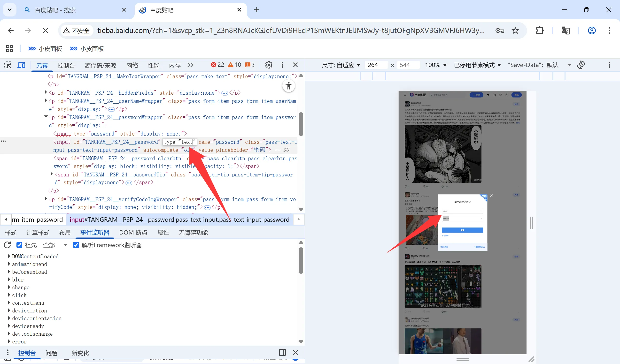This screenshot has height=364, width=620.
Task: Toggle the drawer dock side icon
Action: (x=282, y=352)
